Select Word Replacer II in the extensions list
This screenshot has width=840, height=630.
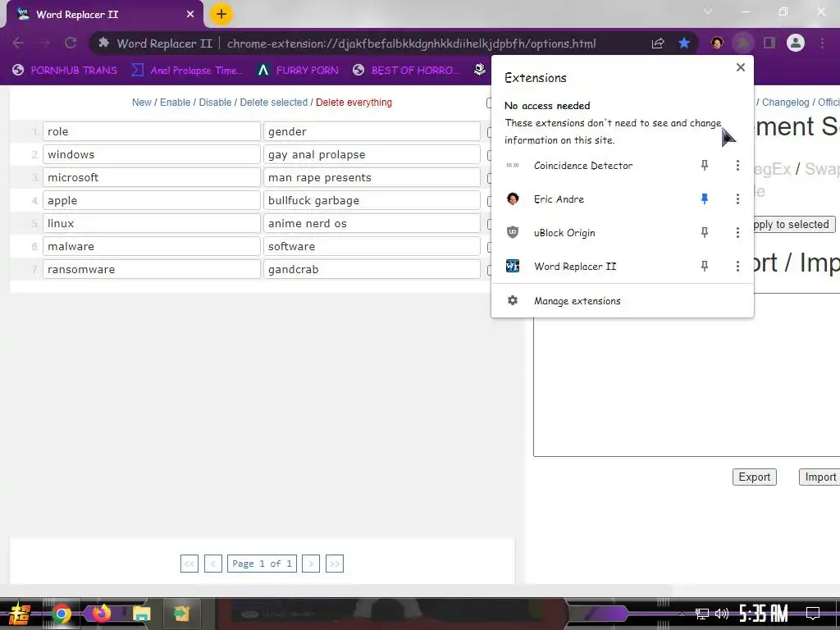(x=575, y=267)
